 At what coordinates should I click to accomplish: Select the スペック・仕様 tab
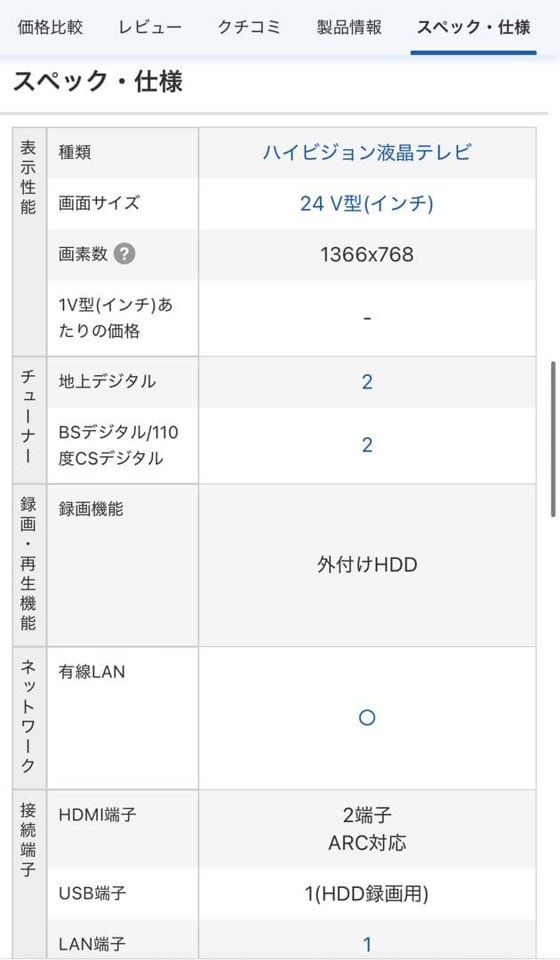pos(474,27)
